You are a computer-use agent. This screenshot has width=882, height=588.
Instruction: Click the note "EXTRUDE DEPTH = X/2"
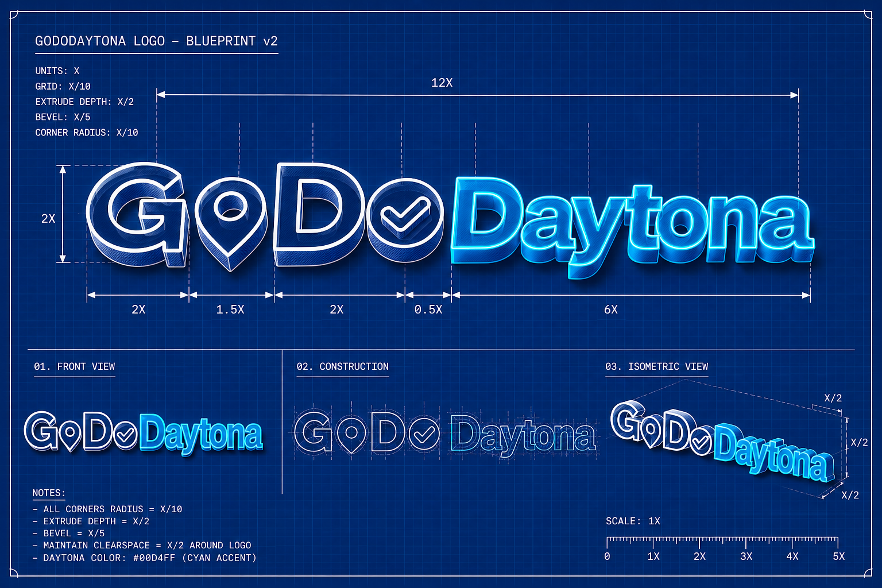tap(96, 521)
